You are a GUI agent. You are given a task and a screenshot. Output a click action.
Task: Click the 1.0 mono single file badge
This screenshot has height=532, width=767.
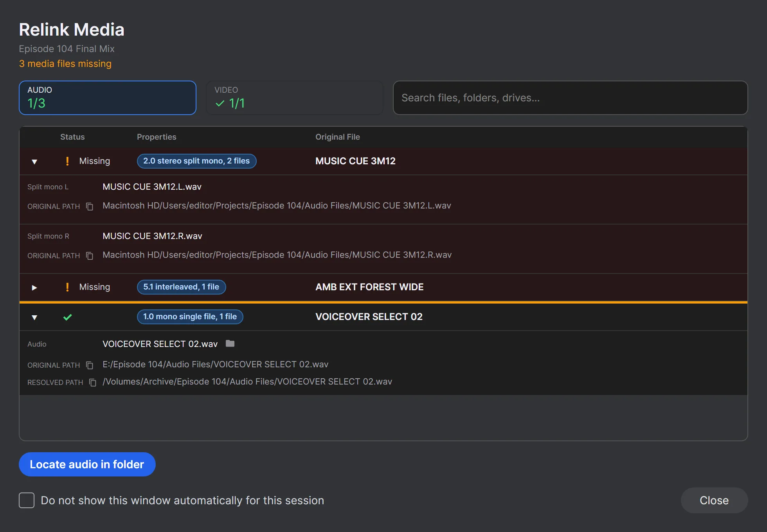[x=190, y=317]
